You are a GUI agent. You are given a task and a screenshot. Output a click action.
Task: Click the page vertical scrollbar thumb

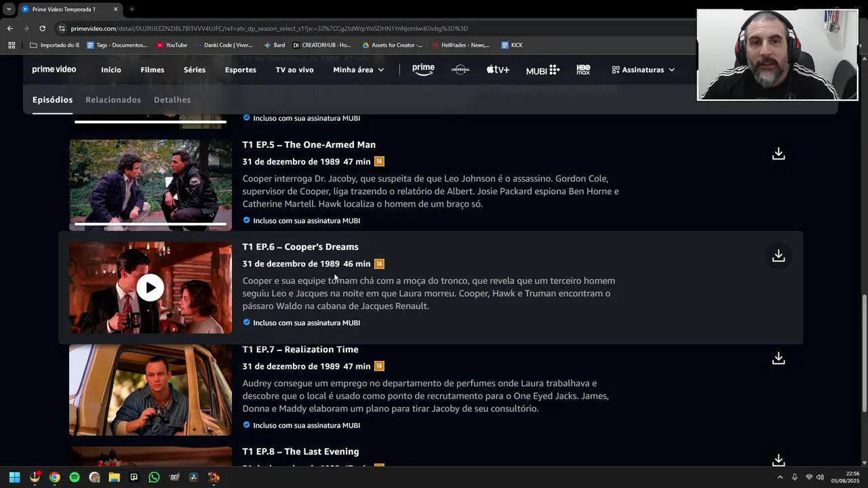(x=863, y=352)
